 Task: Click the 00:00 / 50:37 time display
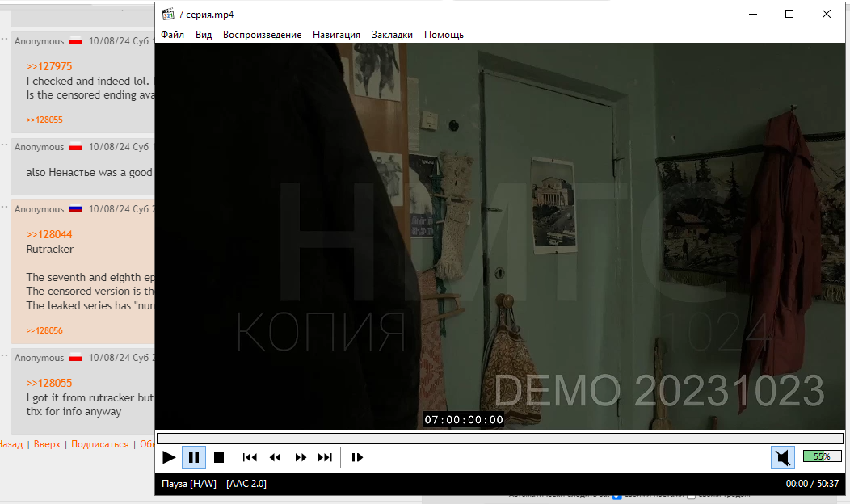point(812,484)
